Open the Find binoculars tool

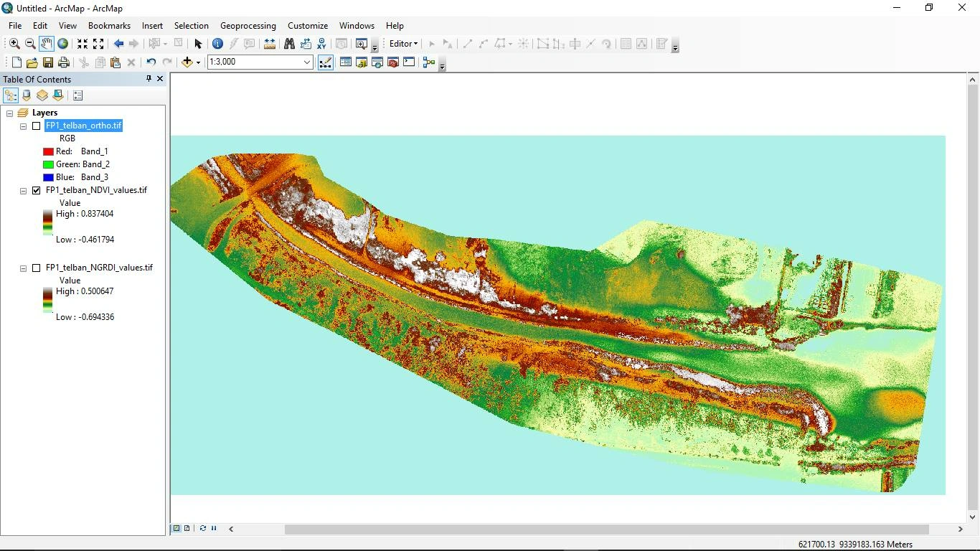coord(289,44)
